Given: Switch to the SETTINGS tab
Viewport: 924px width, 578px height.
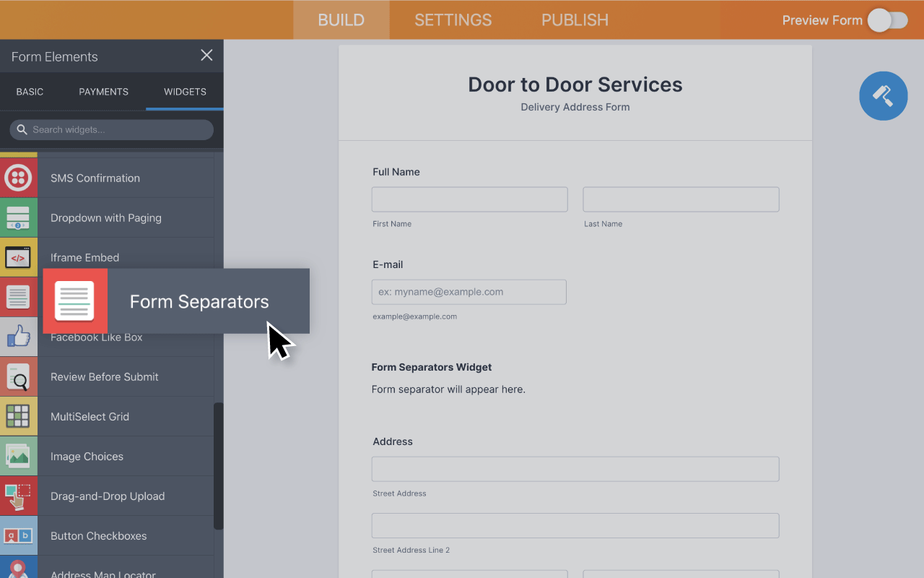Looking at the screenshot, I should click(x=453, y=20).
